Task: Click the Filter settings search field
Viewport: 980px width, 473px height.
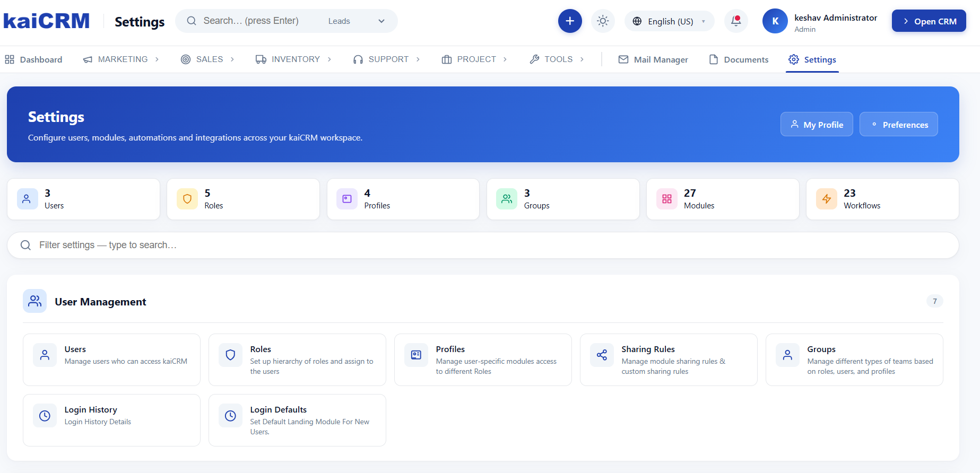Action: pyautogui.click(x=483, y=245)
